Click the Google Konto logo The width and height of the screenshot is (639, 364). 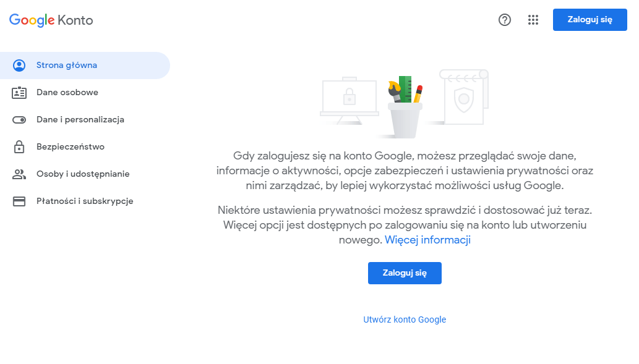[51, 20]
